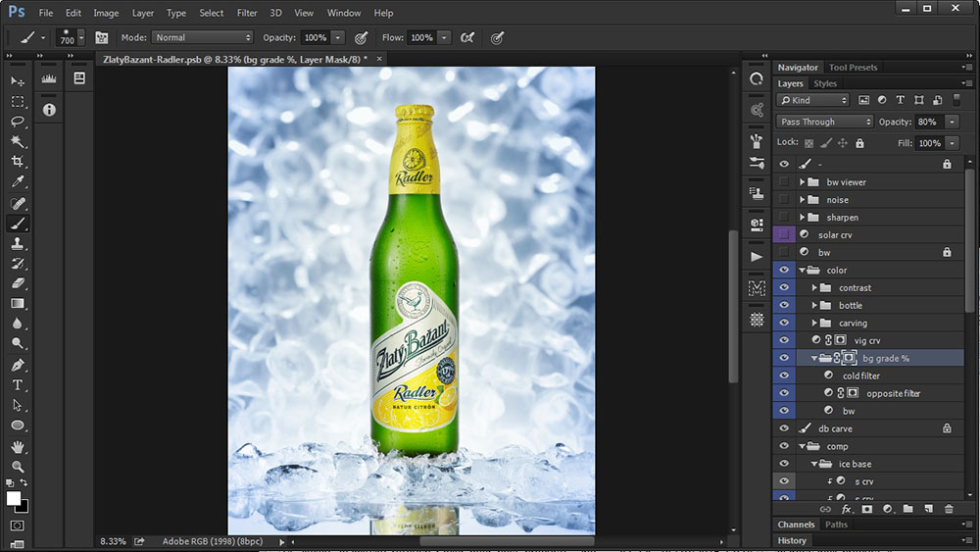Viewport: 980px width, 552px height.
Task: Open the layer Opacity slider dropdown
Action: coord(952,122)
